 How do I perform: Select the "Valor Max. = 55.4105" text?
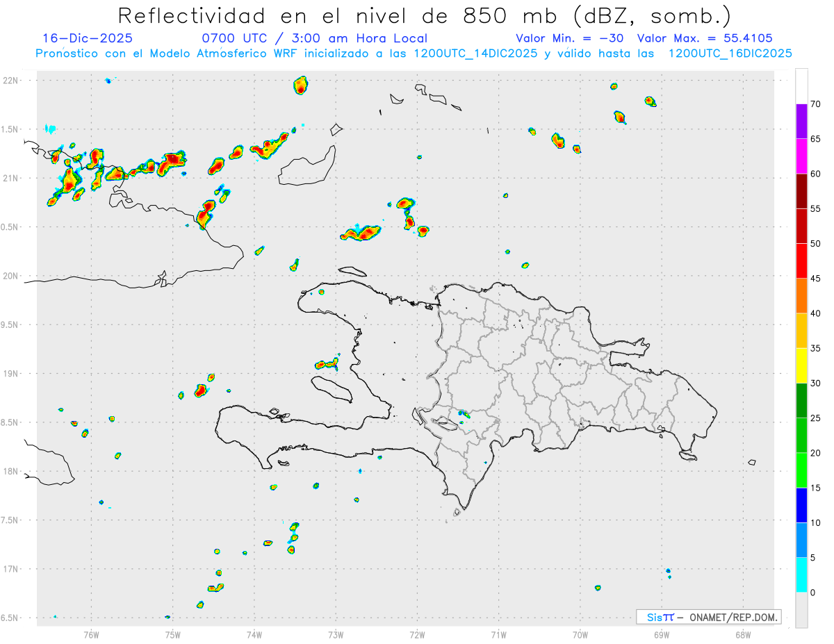click(705, 38)
